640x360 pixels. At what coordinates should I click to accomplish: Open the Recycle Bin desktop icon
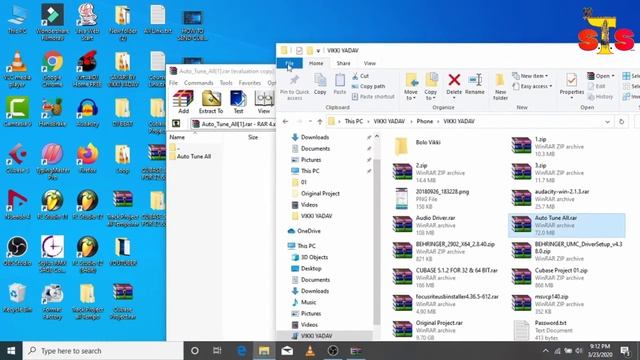coord(17,298)
